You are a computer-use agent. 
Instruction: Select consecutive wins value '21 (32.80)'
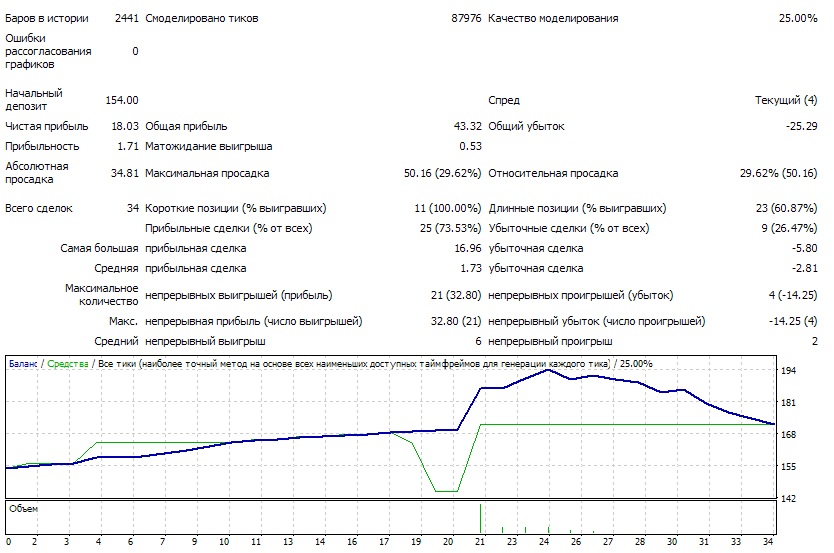click(456, 295)
